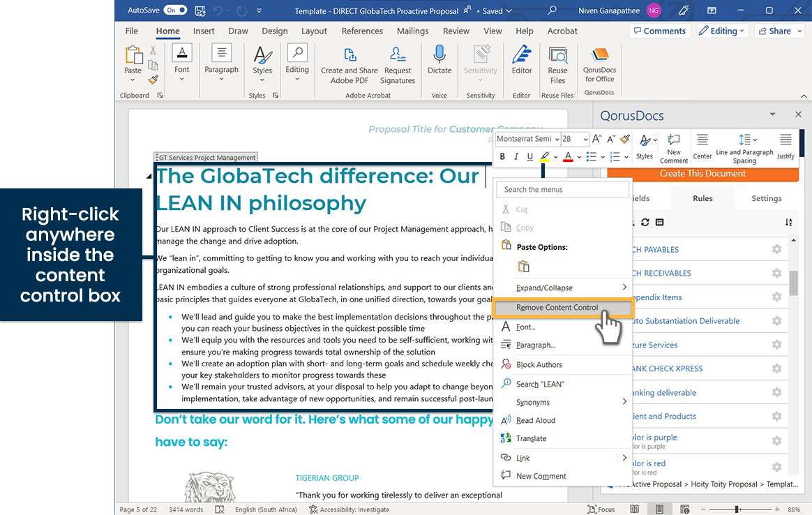The width and height of the screenshot is (812, 515).
Task: Click the Cut scissors icon in ribbon
Action: tap(153, 50)
